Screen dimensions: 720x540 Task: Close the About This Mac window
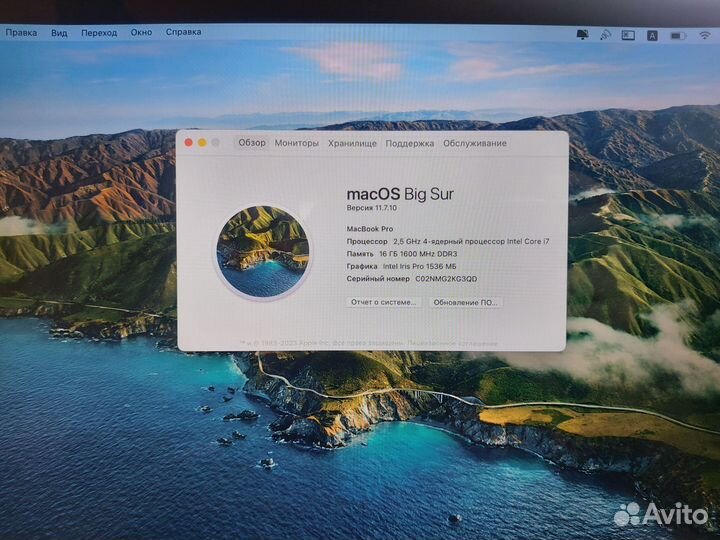pyautogui.click(x=188, y=143)
